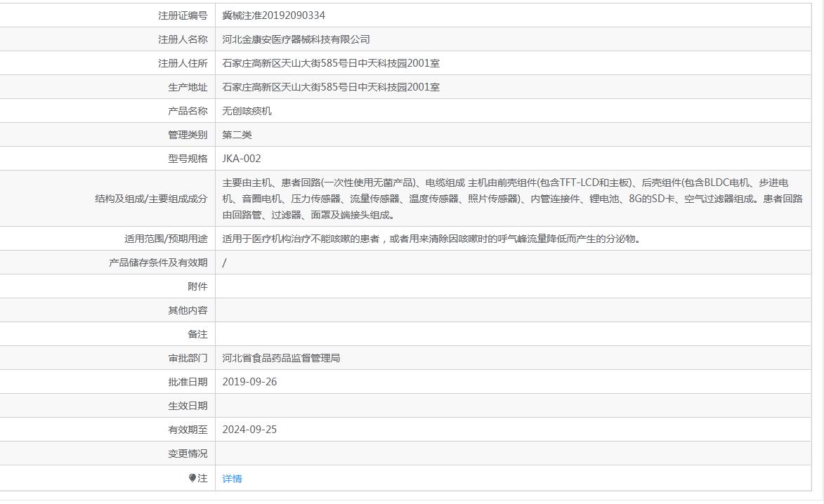Image resolution: width=824 pixels, height=504 pixels.
Task: Click the 有效期至 label
Action: [188, 430]
